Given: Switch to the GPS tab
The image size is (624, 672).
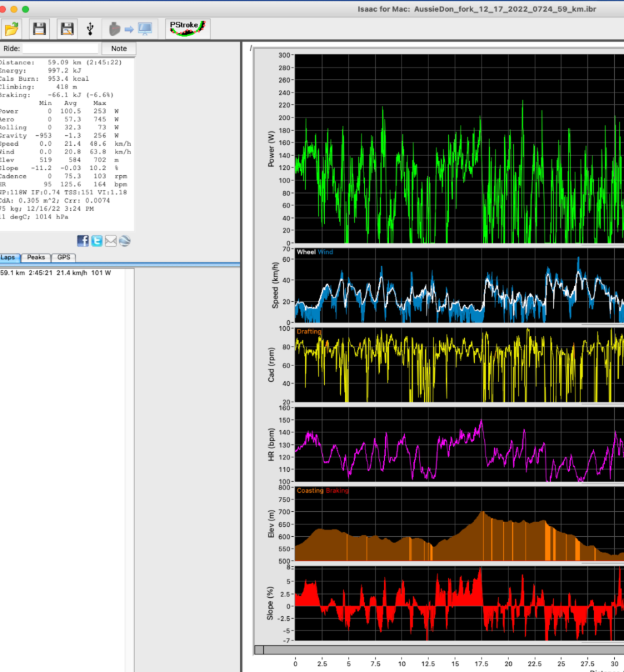Looking at the screenshot, I should coord(64,258).
